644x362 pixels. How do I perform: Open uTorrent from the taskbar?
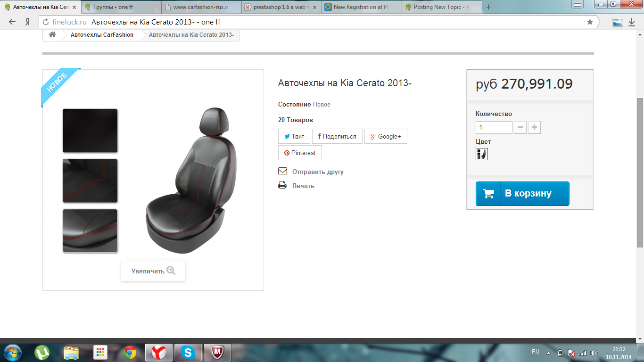pos(42,352)
